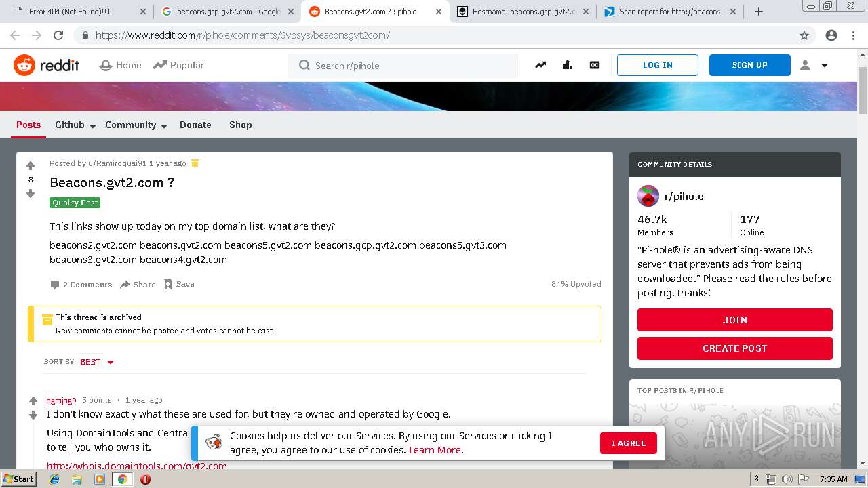The width and height of the screenshot is (868, 488).
Task: Open agrajag9's user profile
Action: [61, 400]
